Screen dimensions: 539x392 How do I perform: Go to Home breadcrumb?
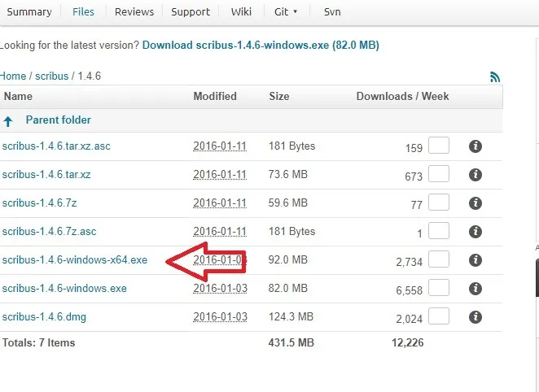click(x=13, y=76)
